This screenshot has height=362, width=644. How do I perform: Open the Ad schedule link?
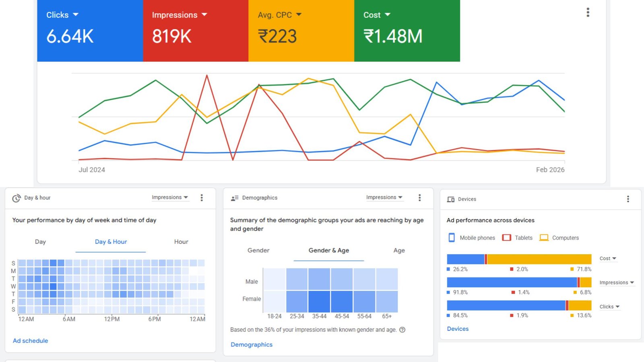coord(30,341)
